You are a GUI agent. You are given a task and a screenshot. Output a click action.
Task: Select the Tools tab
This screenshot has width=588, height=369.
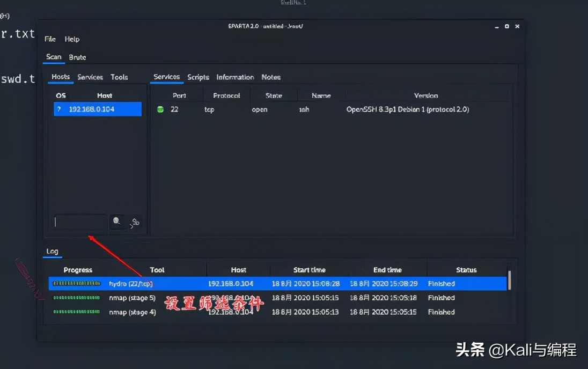(119, 77)
